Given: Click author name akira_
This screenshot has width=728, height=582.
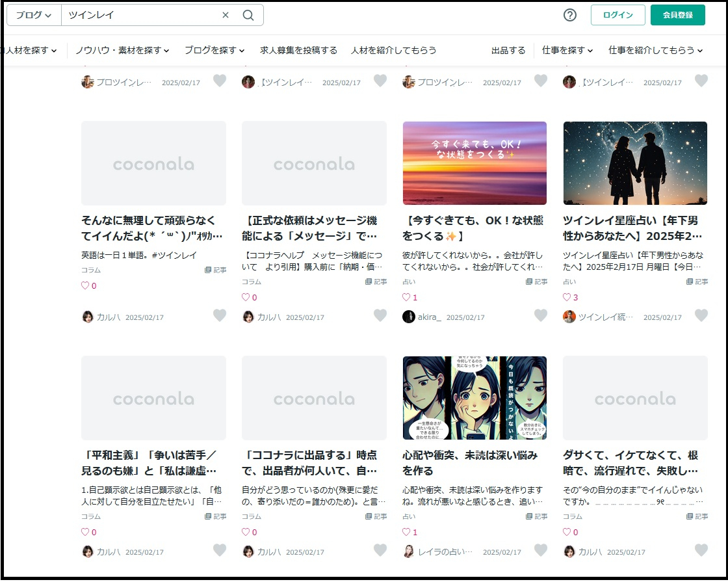Looking at the screenshot, I should click(x=430, y=317).
